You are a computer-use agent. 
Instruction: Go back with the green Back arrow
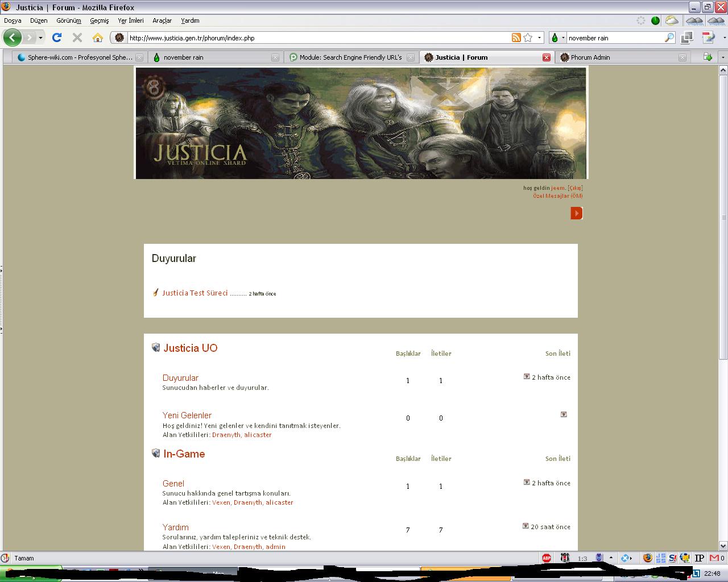(12, 38)
